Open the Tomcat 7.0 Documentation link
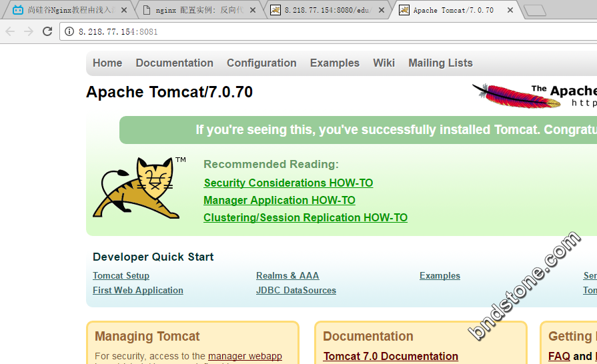This screenshot has width=597, height=364. (391, 356)
